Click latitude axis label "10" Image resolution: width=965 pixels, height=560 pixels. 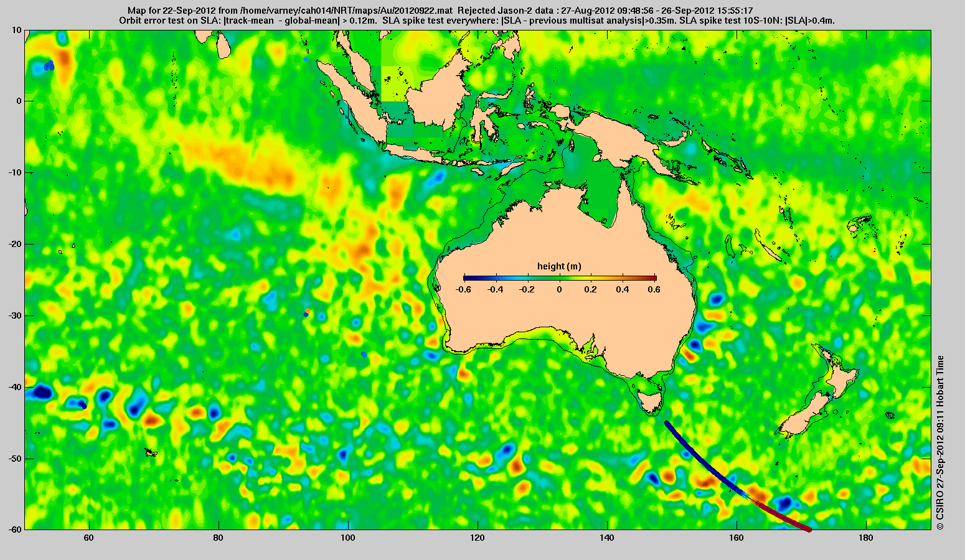click(x=17, y=29)
